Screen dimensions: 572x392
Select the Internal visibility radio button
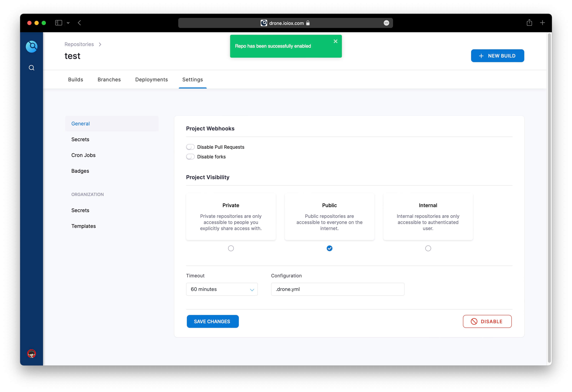428,248
